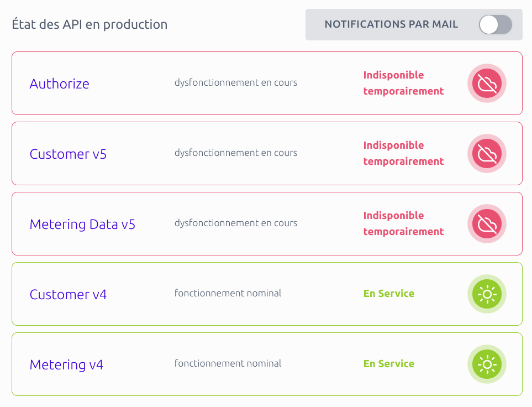This screenshot has width=532, height=407.
Task: Open the Authorize API details
Action: [59, 84]
